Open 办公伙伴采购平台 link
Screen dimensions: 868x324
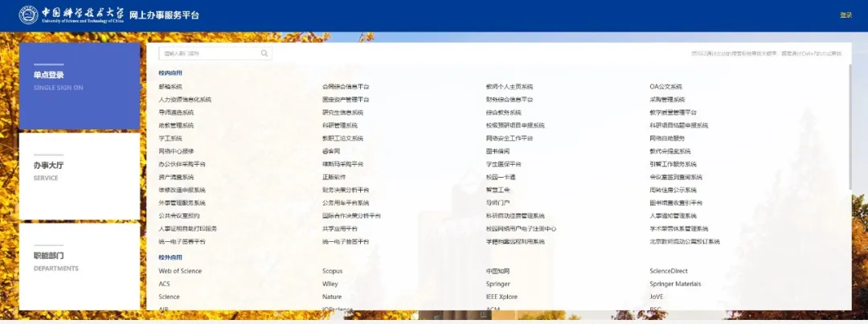pyautogui.click(x=182, y=165)
